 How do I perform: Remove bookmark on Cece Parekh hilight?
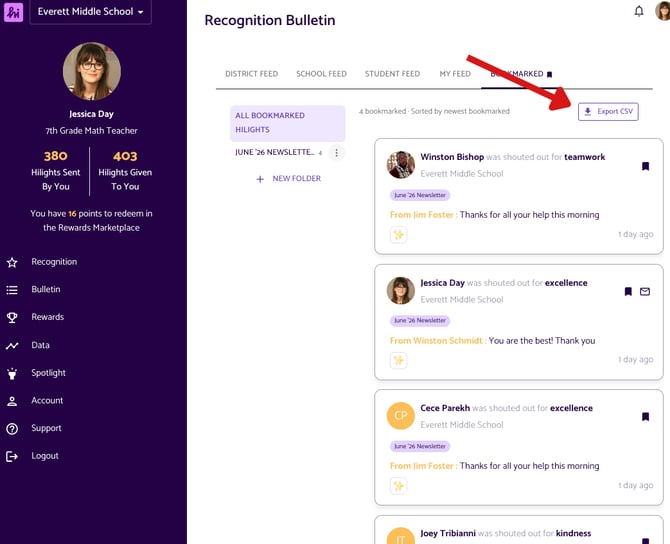tap(645, 417)
